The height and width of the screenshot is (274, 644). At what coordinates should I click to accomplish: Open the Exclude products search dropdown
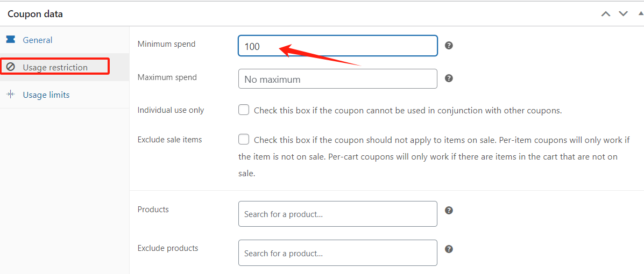337,253
